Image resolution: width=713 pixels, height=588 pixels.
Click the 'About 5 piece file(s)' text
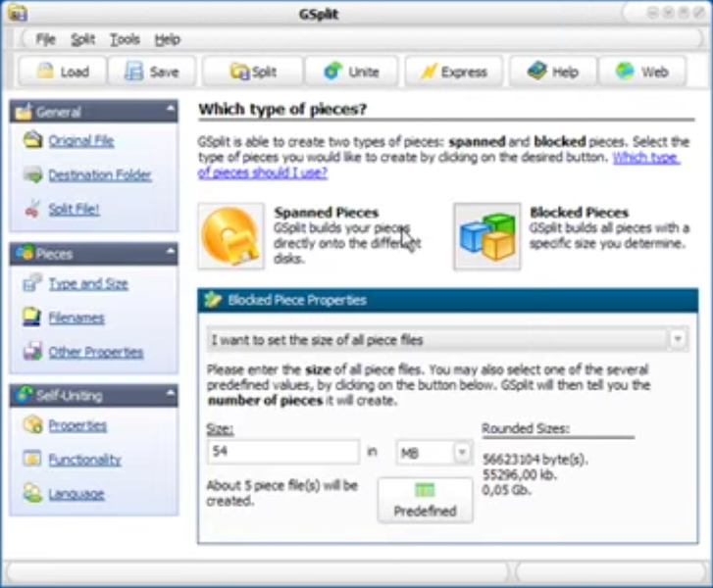click(x=281, y=493)
